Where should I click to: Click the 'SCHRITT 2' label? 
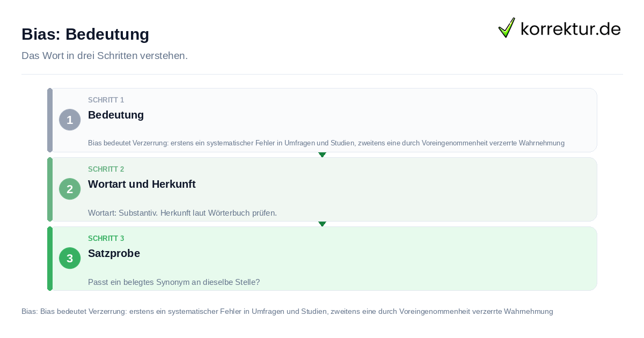(x=106, y=170)
